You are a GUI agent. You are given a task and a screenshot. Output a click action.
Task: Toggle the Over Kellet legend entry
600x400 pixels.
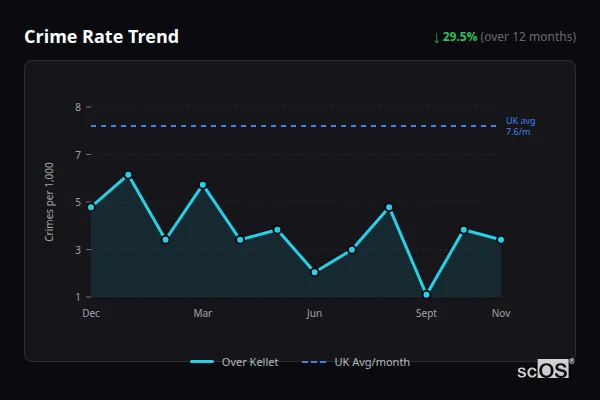coord(234,362)
